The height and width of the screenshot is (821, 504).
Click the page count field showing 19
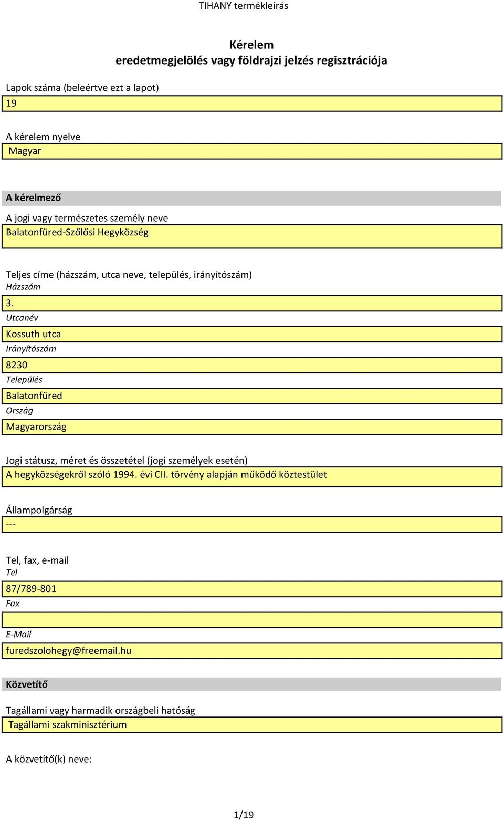252,103
